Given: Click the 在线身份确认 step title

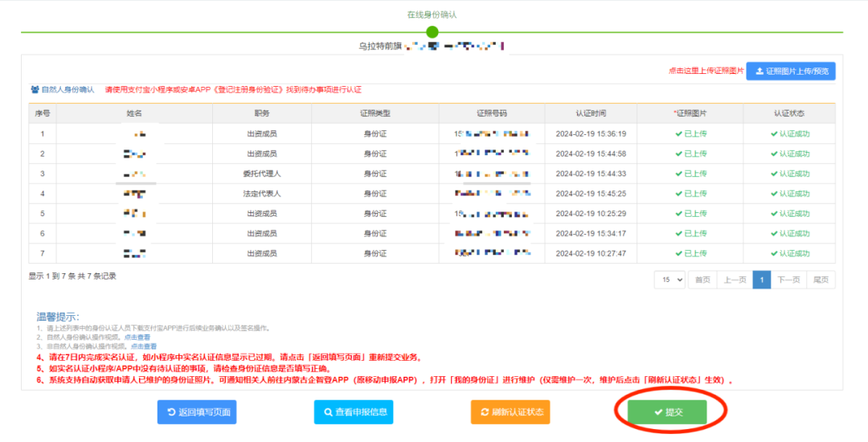Looking at the screenshot, I should [x=432, y=15].
